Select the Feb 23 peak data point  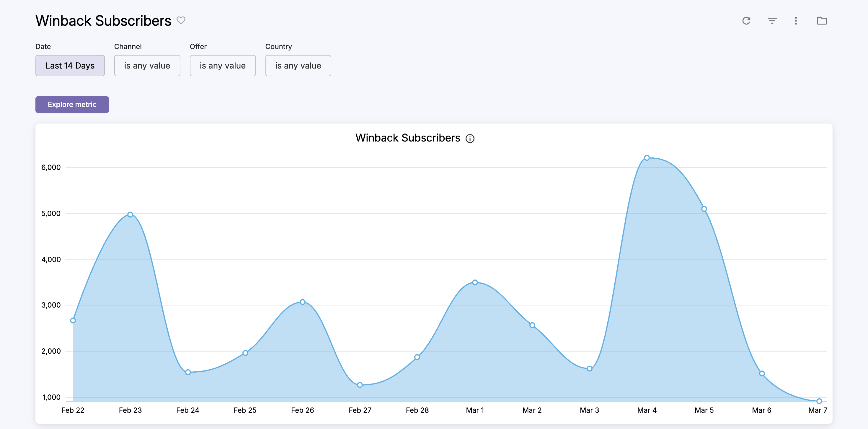(130, 214)
